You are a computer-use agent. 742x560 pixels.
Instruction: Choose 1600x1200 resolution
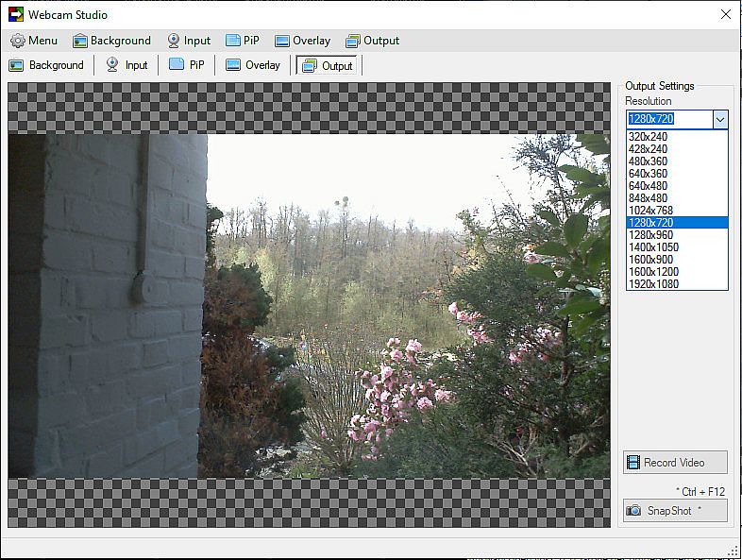click(x=677, y=272)
